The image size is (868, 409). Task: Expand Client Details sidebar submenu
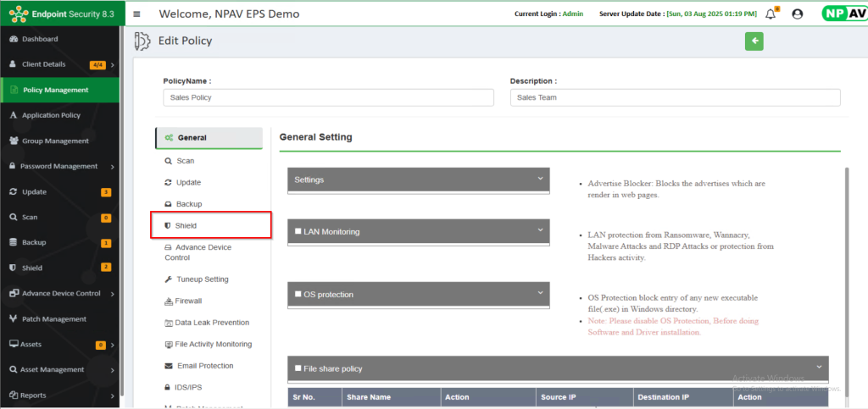point(112,64)
